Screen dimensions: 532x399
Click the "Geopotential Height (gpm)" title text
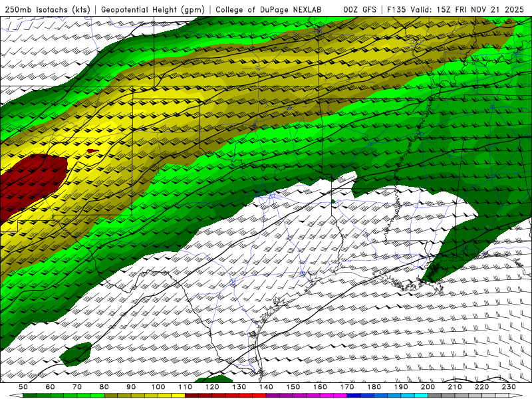(x=153, y=9)
